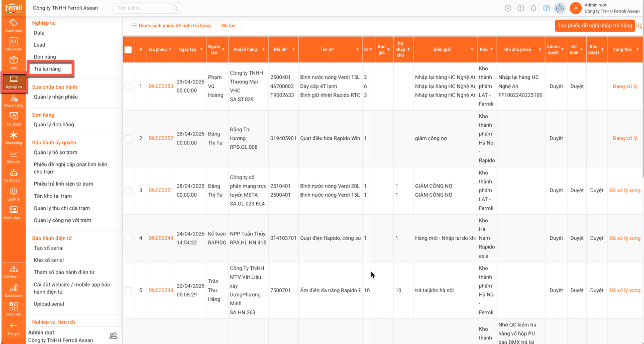Click the Admin root avatar
This screenshot has height=344, width=644.
tap(576, 8)
